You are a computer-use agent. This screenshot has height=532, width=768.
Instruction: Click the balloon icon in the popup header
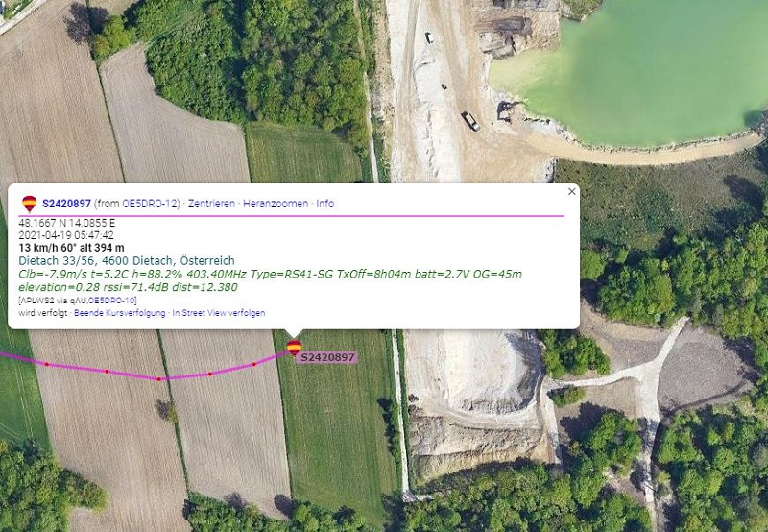coord(30,204)
